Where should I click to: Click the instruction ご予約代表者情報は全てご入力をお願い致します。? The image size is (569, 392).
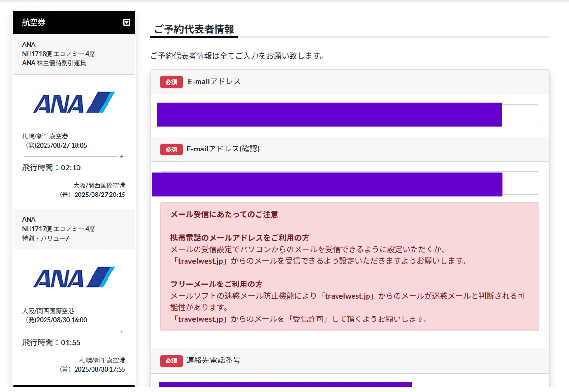237,56
